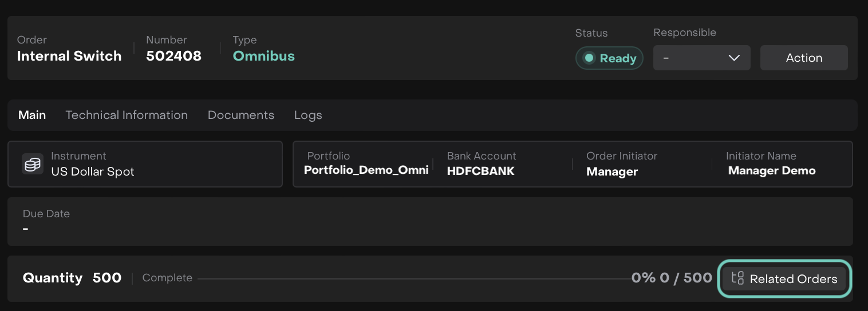Image resolution: width=868 pixels, height=311 pixels.
Task: Click the Responsible dropdown chevron arrow
Action: [x=734, y=58]
